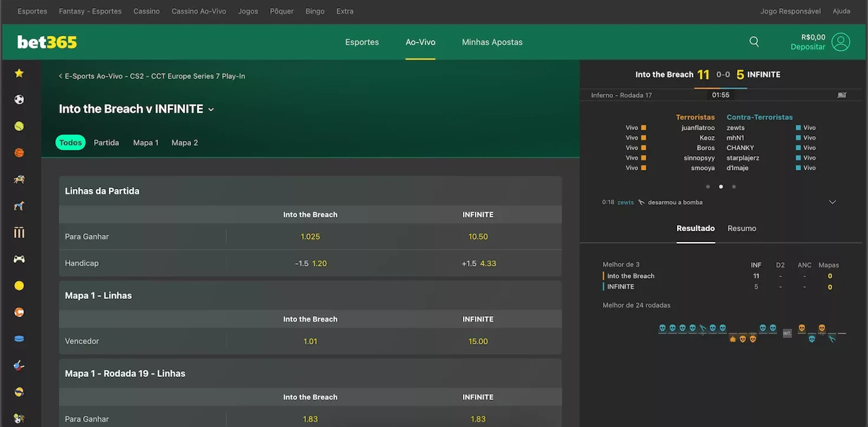Open basketball sport from sidebar
The height and width of the screenshot is (427, 868).
19,153
